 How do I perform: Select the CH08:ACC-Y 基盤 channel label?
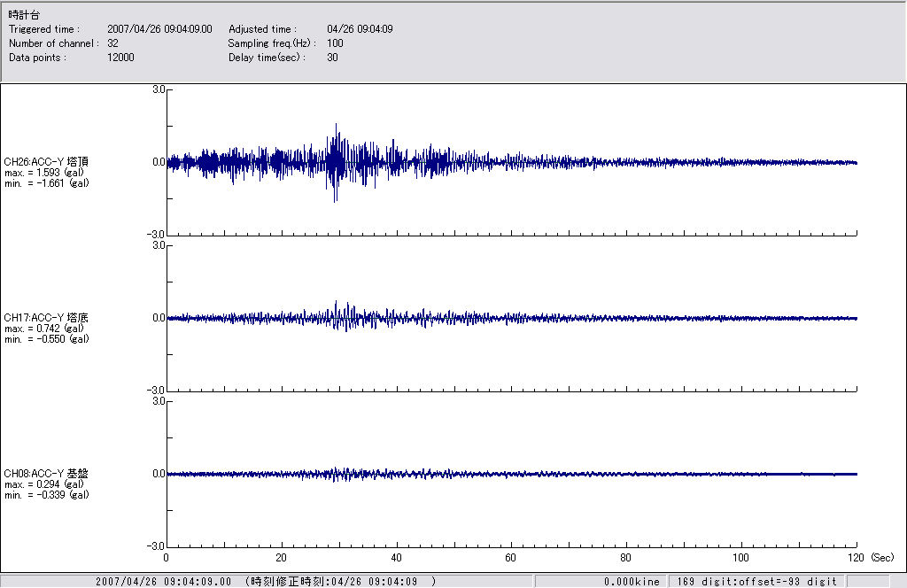(x=46, y=474)
